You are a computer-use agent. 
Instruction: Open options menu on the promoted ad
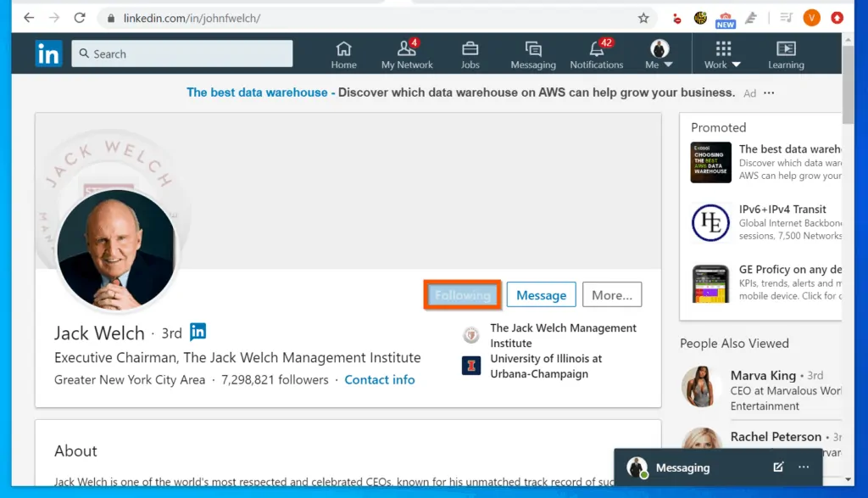pos(768,93)
